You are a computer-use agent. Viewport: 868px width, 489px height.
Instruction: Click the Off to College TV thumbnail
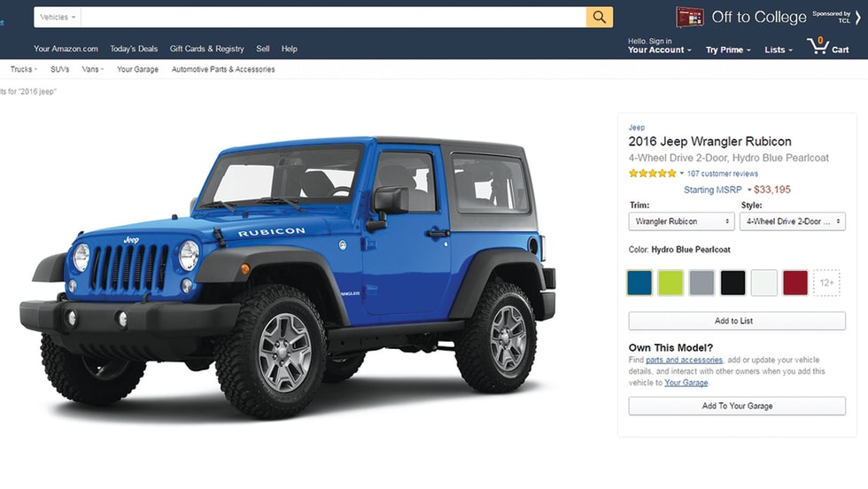click(689, 17)
